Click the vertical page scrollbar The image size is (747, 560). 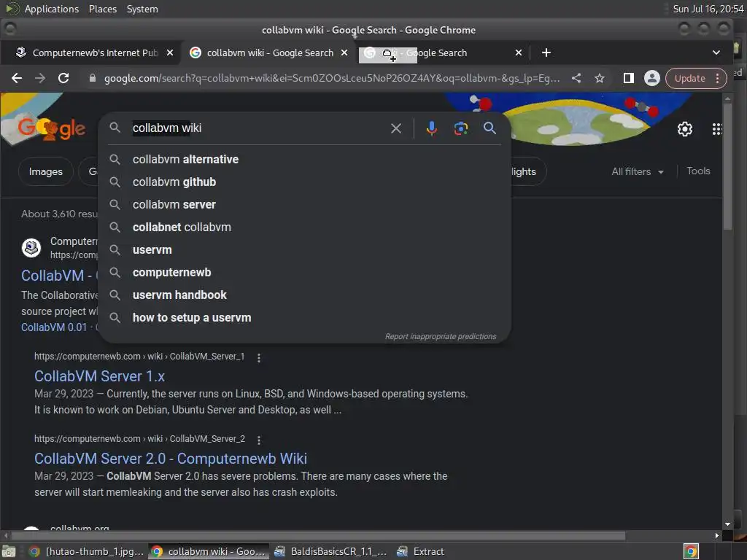[x=727, y=167]
